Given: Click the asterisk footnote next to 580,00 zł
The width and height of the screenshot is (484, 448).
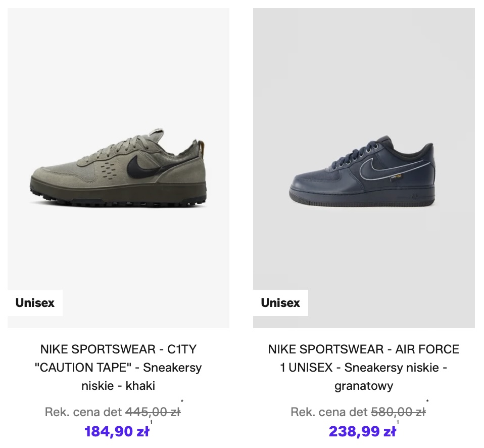Looking at the screenshot, I should click(x=427, y=402).
